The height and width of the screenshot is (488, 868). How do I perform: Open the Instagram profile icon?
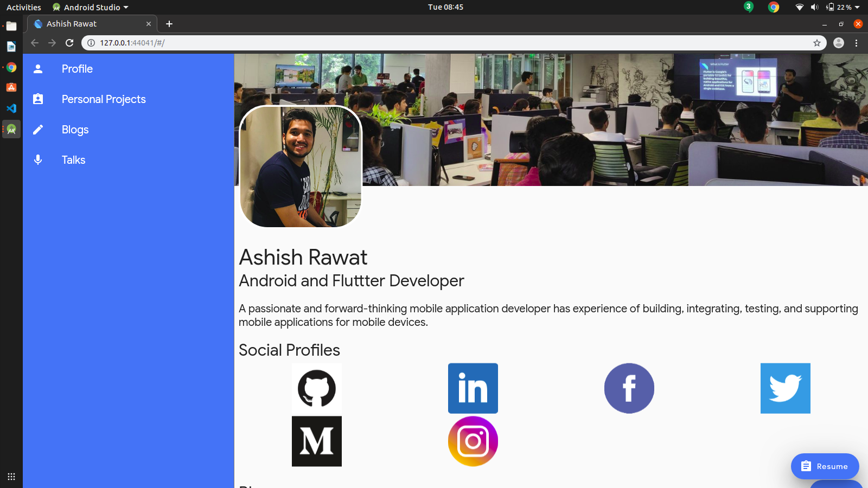473,441
